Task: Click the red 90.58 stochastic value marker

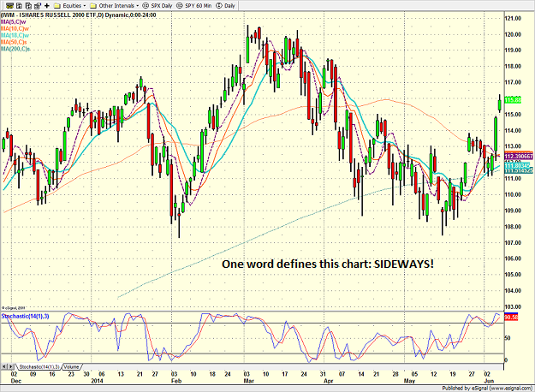Action: click(x=511, y=318)
